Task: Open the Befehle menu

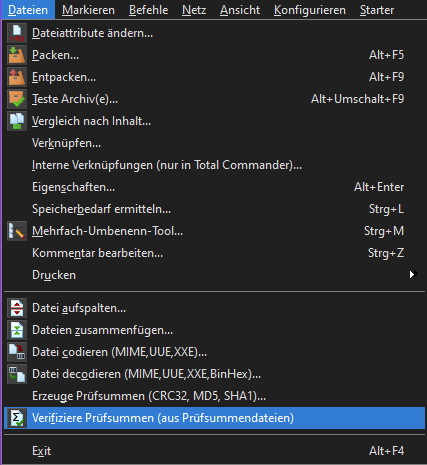Action: click(x=148, y=10)
